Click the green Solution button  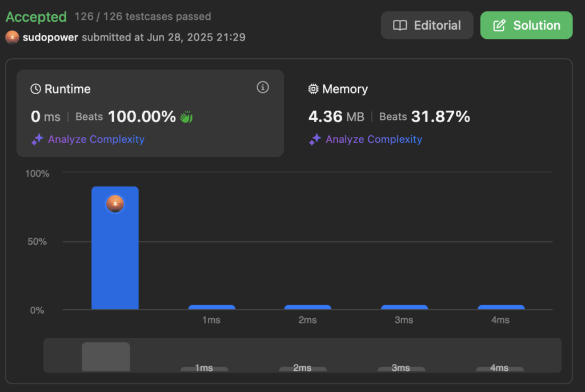click(x=526, y=25)
